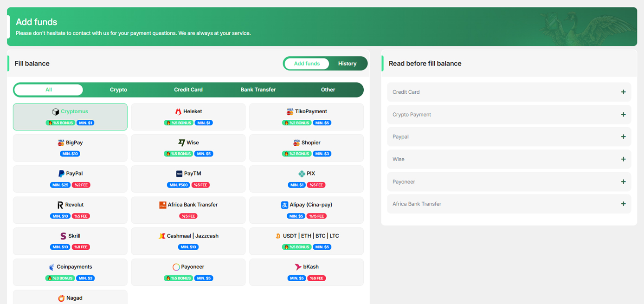Expand the Credit Card info section

point(509,92)
